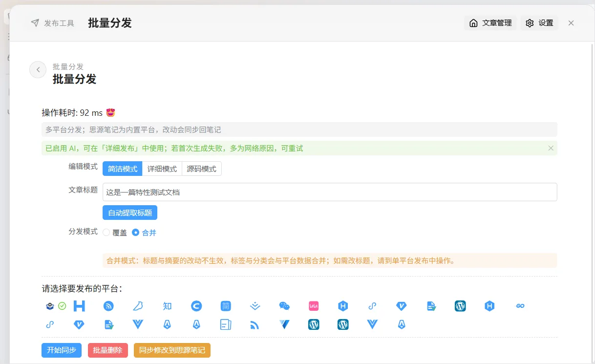Choose the Jianshu 简 platform icon

coord(226,306)
